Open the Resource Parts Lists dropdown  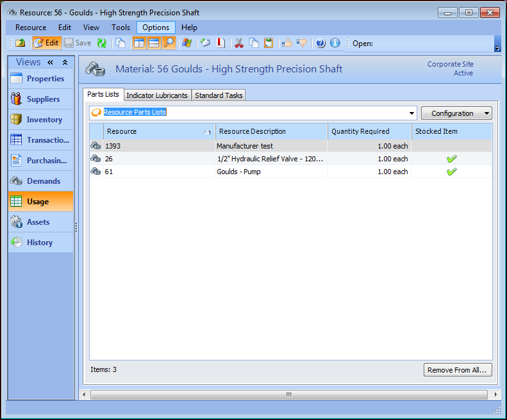coord(411,113)
